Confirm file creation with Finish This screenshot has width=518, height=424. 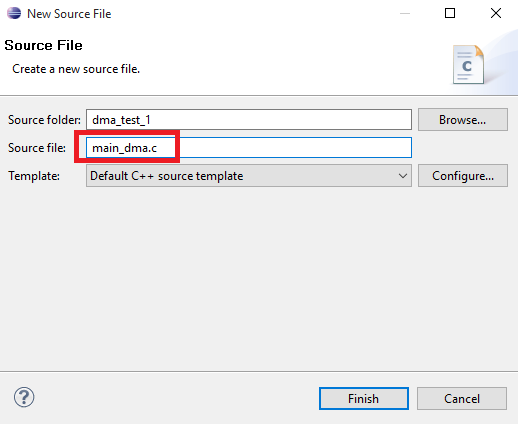coord(364,398)
